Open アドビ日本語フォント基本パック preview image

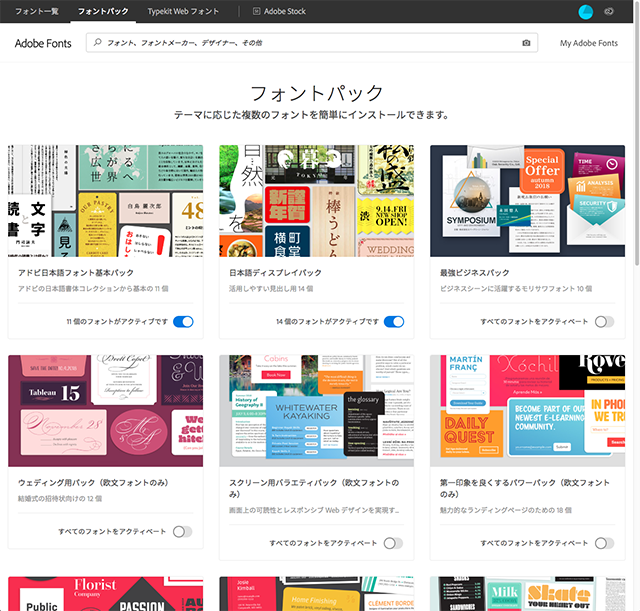point(105,201)
